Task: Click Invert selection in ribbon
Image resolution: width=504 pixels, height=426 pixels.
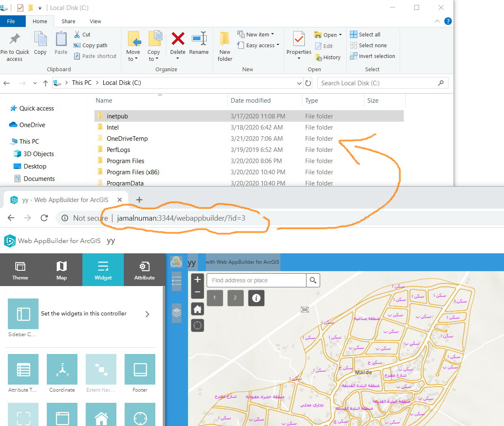Action: point(373,56)
